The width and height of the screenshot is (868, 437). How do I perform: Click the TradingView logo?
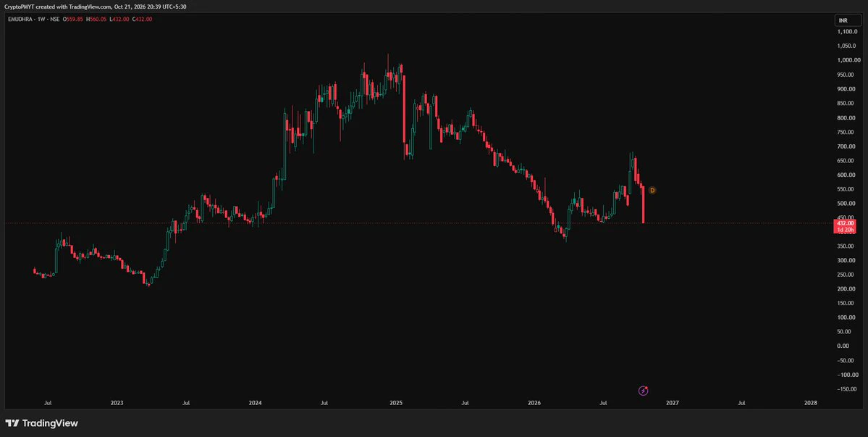click(41, 423)
